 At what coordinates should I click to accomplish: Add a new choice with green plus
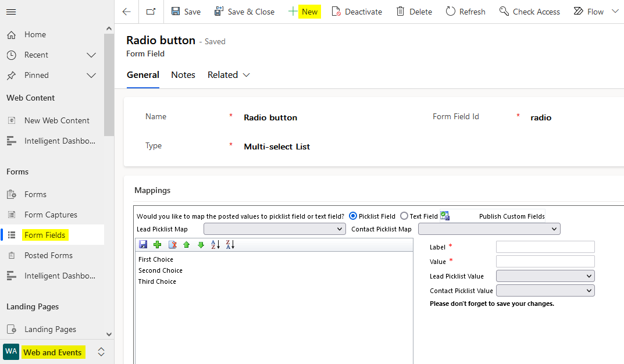[158, 245]
